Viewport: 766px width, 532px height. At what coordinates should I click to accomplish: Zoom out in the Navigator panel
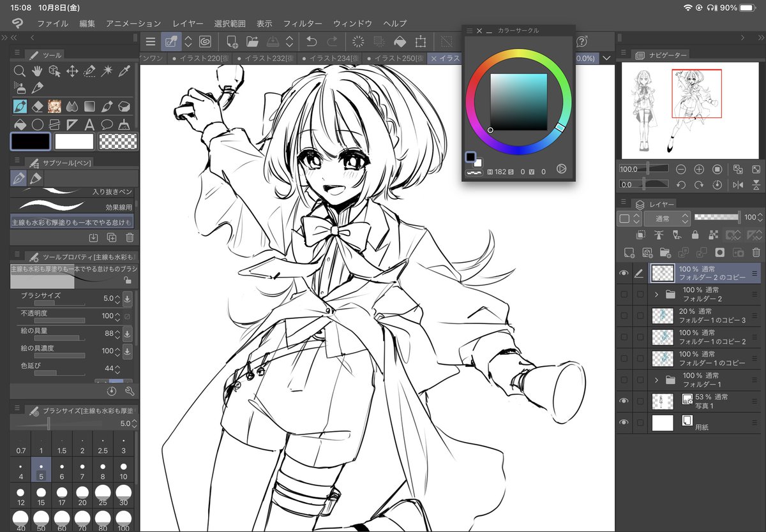coord(680,170)
